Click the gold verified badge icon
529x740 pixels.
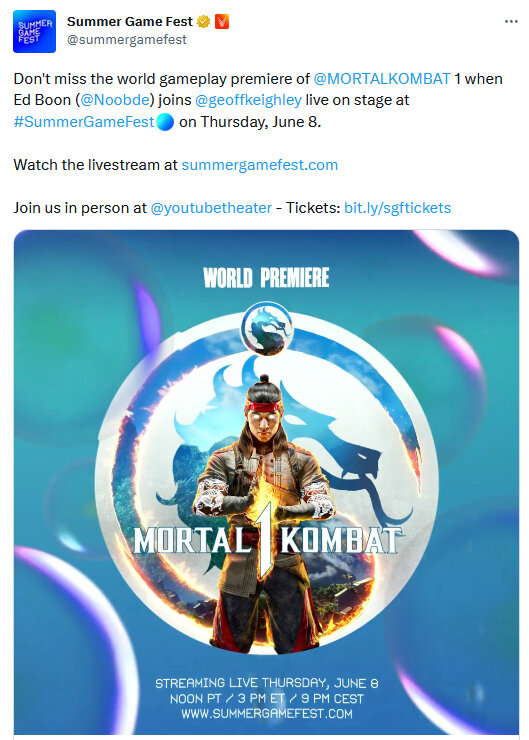pos(203,22)
